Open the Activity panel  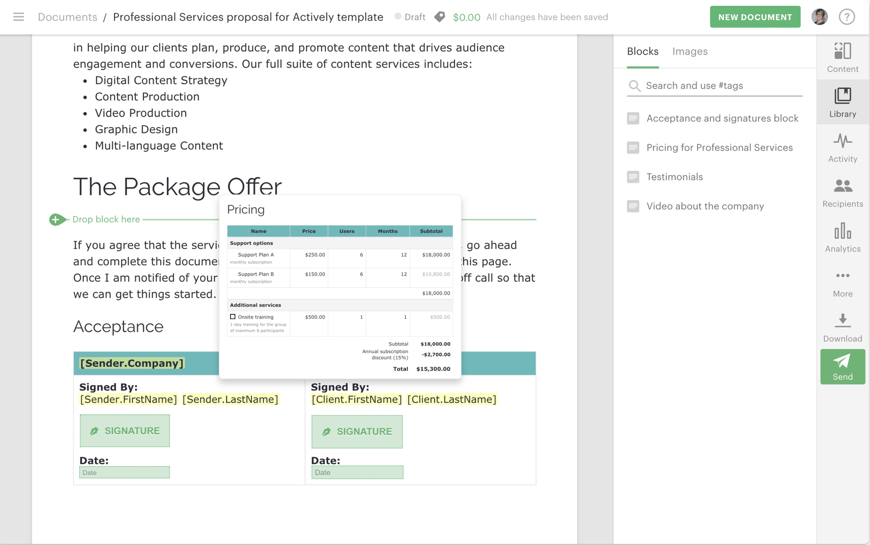pyautogui.click(x=842, y=147)
